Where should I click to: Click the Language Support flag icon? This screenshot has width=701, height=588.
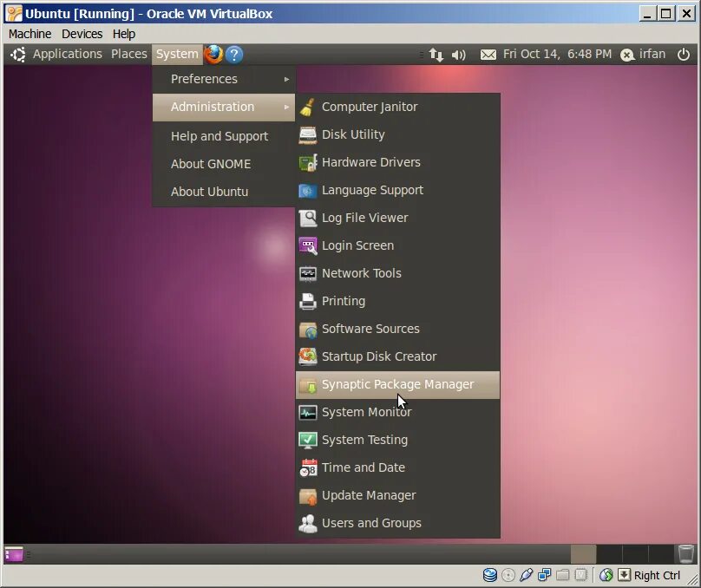pyautogui.click(x=308, y=190)
